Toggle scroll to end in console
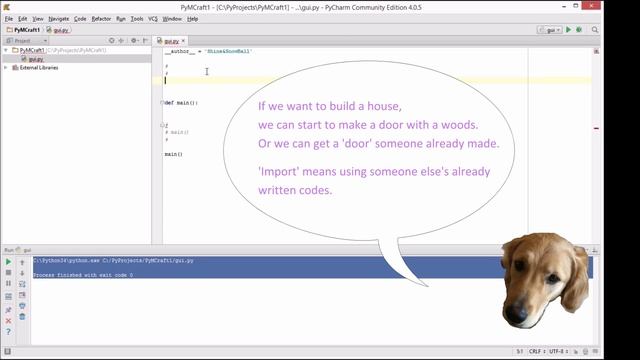Screen dimensions: 640x360 (x=22, y=295)
